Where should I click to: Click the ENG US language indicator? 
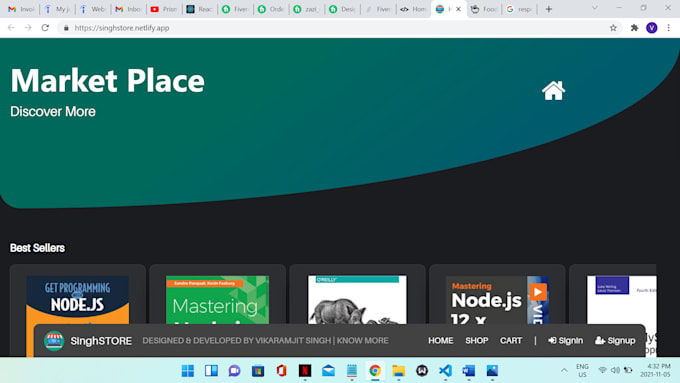click(x=582, y=370)
